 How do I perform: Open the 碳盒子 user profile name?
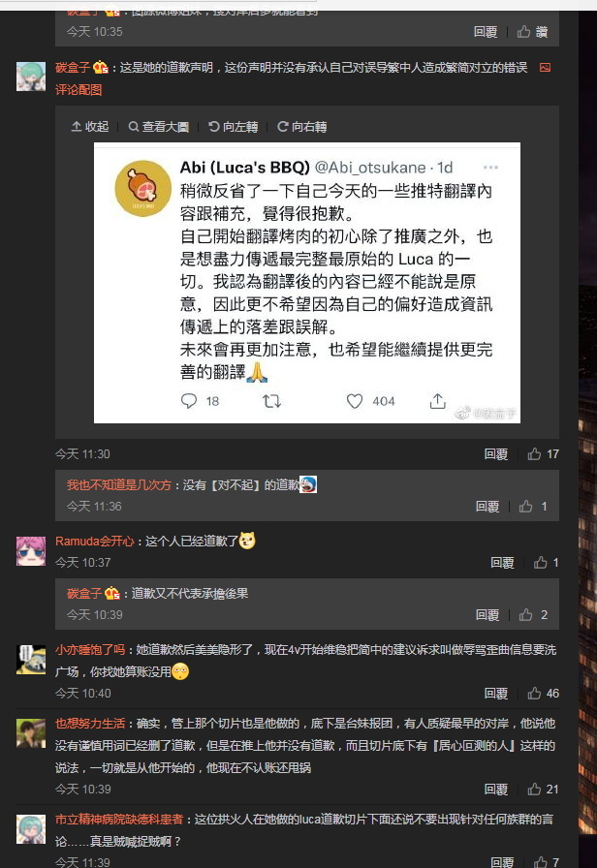click(x=73, y=68)
